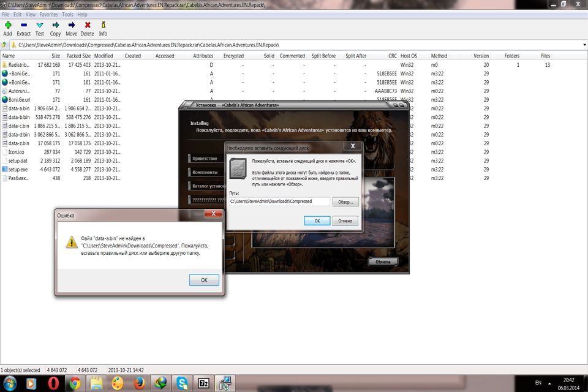Viewport: 588px width, 392px height.
Task: Select the Autorun.i file icon
Action: click(x=4, y=91)
